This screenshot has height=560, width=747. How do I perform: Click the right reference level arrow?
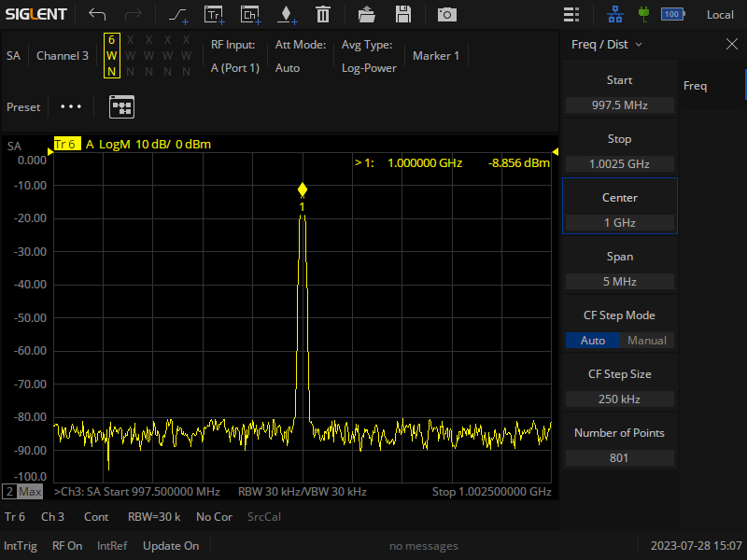(x=555, y=151)
